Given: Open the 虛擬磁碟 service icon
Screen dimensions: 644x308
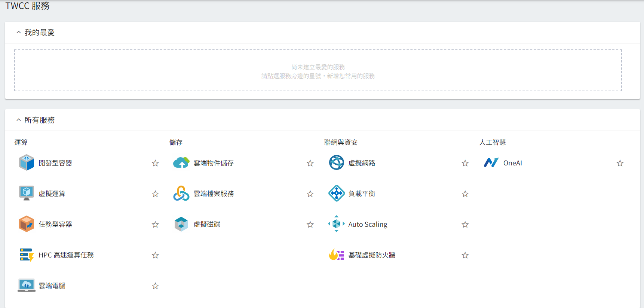Looking at the screenshot, I should pyautogui.click(x=181, y=224).
